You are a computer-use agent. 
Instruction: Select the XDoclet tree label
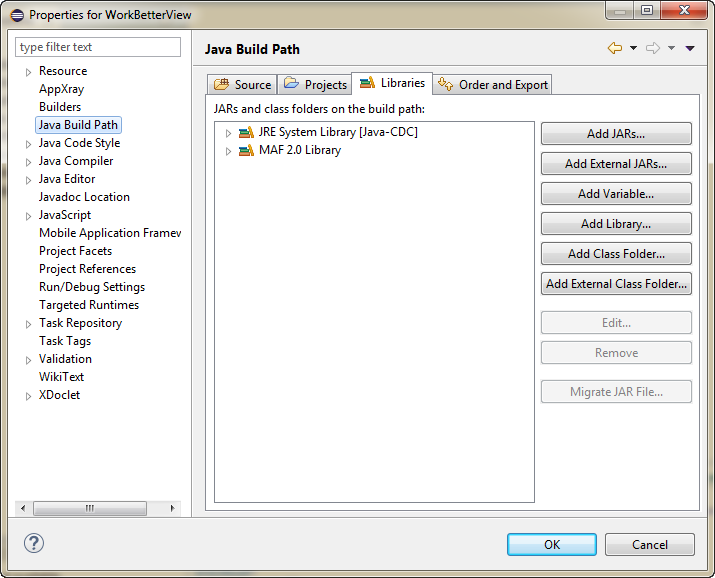coord(59,395)
